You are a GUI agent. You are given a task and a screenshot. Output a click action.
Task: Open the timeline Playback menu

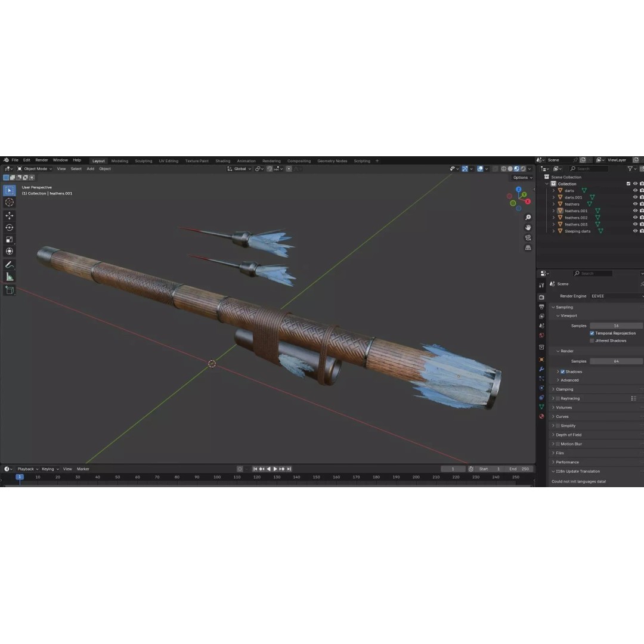coord(27,469)
